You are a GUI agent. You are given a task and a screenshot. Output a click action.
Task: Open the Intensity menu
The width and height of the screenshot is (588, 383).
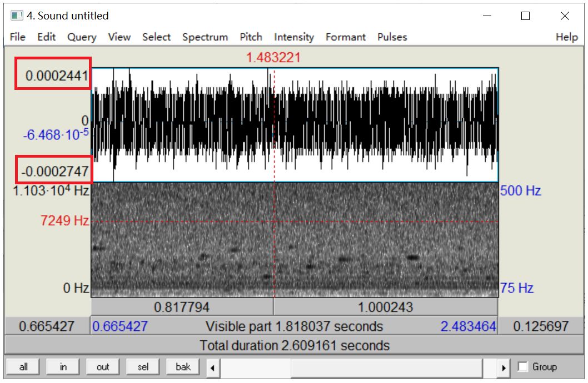click(x=293, y=37)
